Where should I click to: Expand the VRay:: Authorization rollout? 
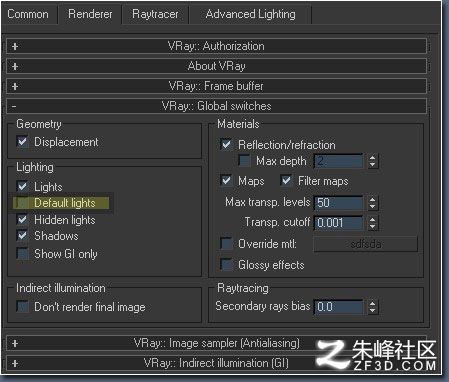[x=216, y=46]
